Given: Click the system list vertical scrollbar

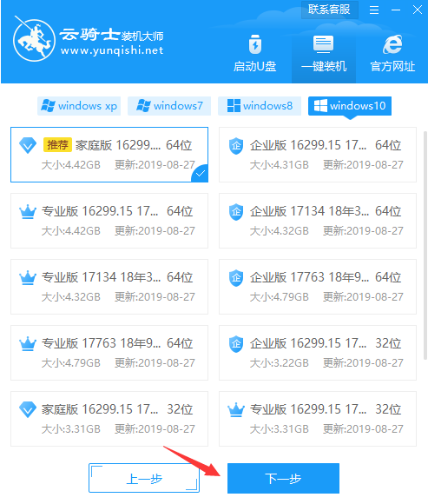Looking at the screenshot, I should 425,245.
